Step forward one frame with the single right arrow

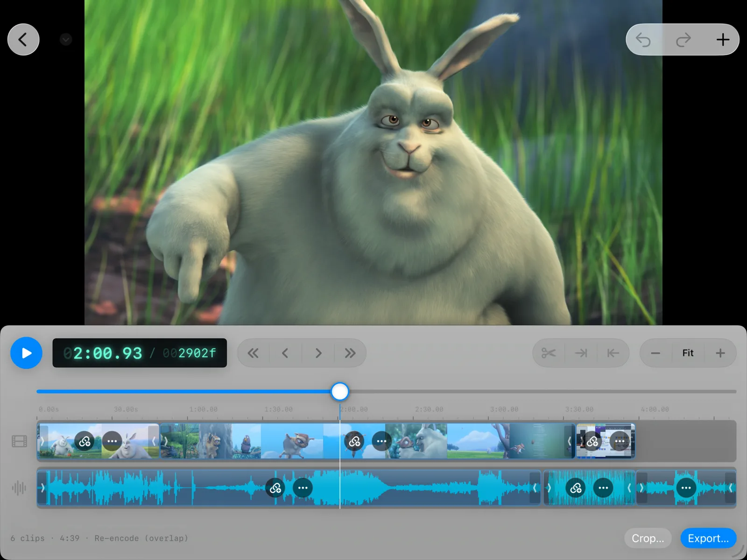(x=318, y=353)
